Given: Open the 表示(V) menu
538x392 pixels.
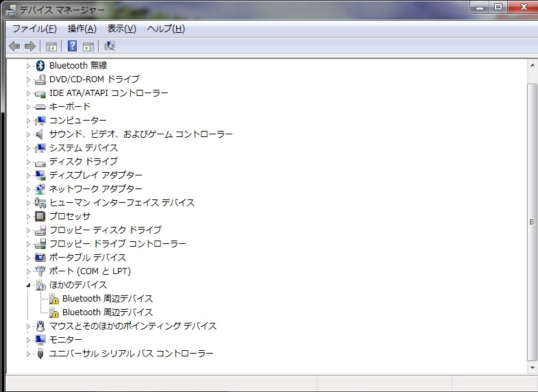Looking at the screenshot, I should (122, 29).
